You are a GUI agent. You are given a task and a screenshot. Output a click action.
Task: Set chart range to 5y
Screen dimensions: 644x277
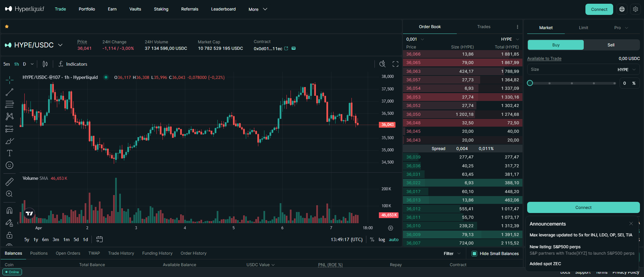tap(27, 239)
